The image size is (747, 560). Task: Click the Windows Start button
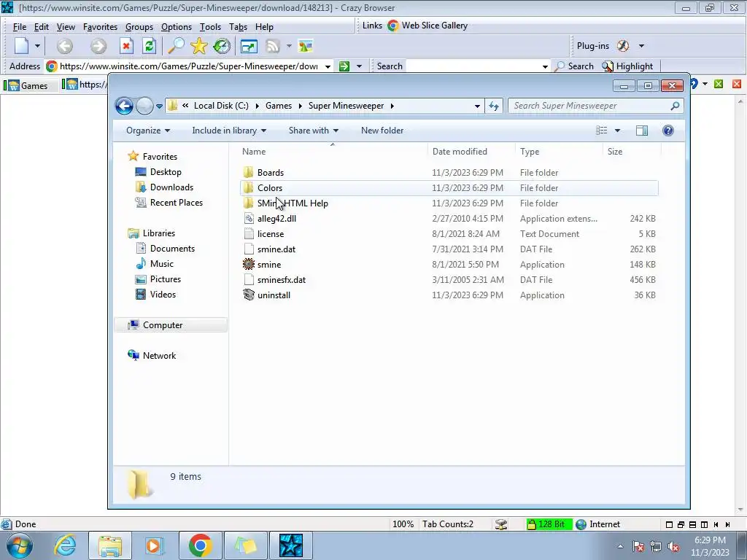pyautogui.click(x=20, y=545)
